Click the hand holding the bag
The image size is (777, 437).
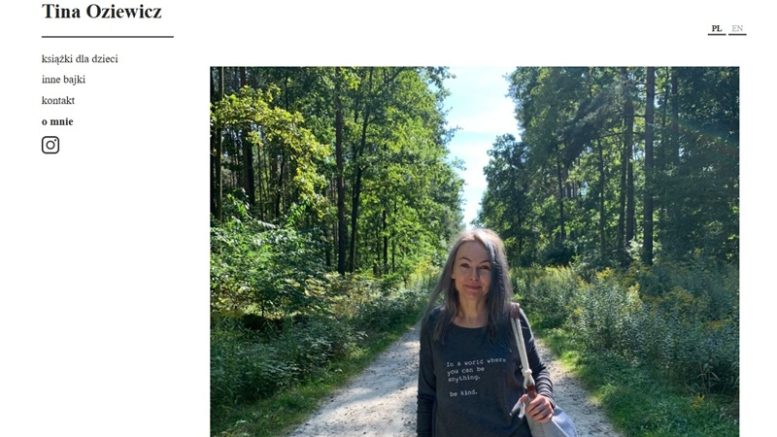539,407
